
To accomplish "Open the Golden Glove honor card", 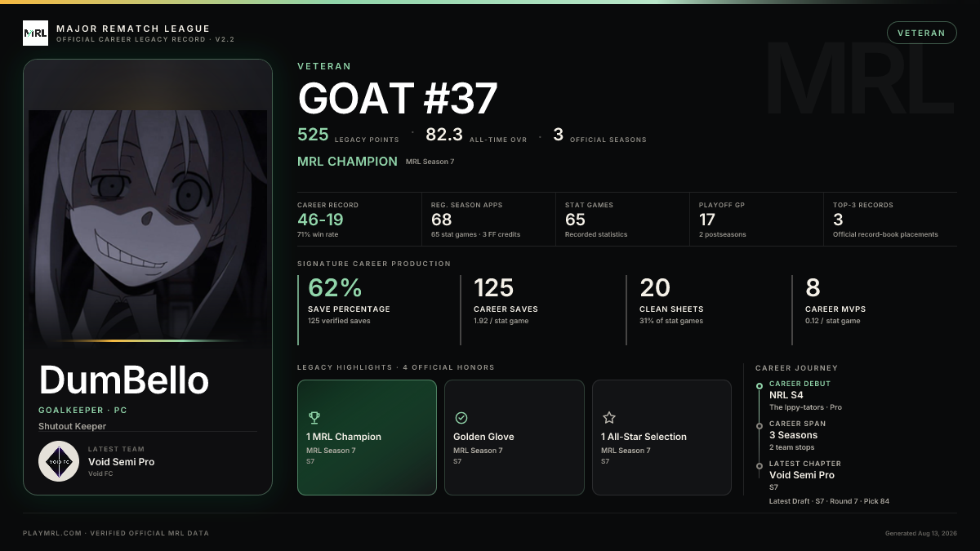I will (x=514, y=438).
